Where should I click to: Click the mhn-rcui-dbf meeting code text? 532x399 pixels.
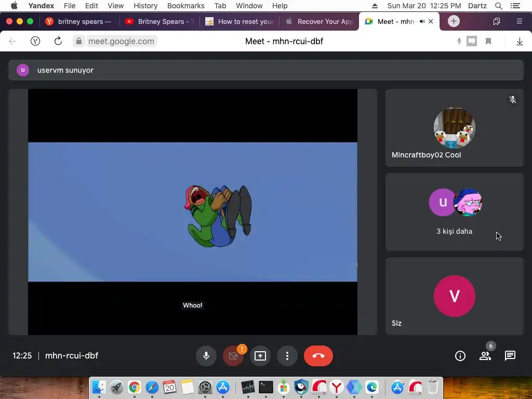[72, 355]
